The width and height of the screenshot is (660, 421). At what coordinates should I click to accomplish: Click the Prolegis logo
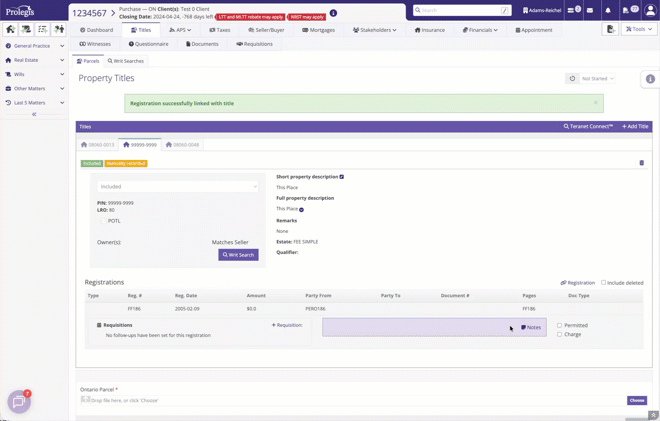20,11
